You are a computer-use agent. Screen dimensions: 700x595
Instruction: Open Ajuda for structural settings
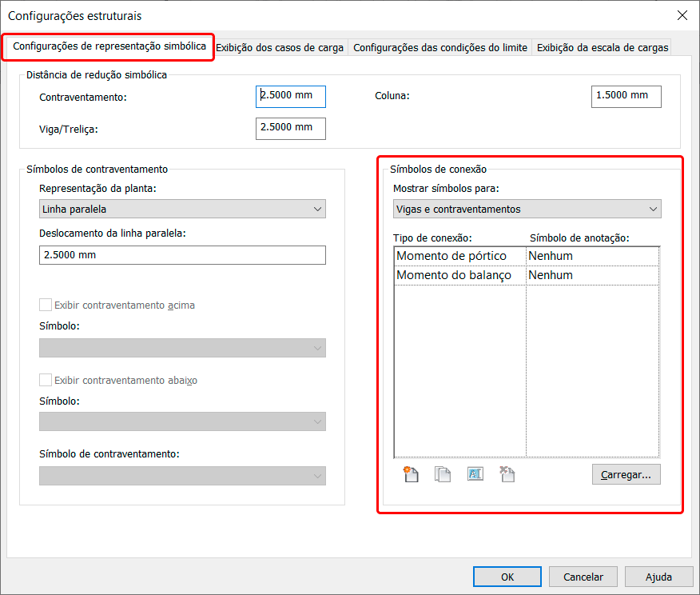(658, 577)
